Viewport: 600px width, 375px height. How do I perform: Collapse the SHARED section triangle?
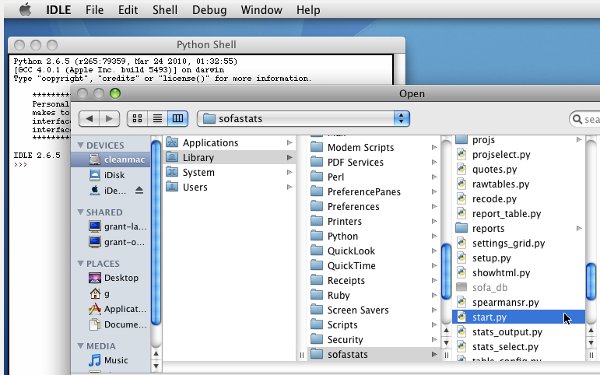80,212
